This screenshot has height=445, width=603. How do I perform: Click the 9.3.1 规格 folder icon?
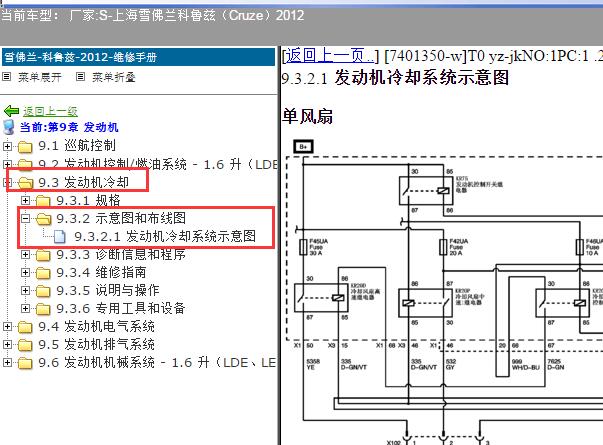(x=43, y=201)
